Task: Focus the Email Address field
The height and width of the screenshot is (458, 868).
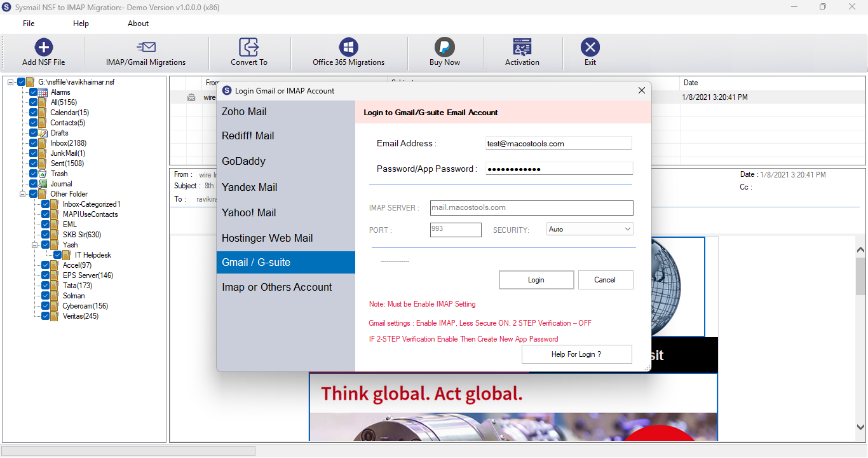Action: click(x=559, y=144)
